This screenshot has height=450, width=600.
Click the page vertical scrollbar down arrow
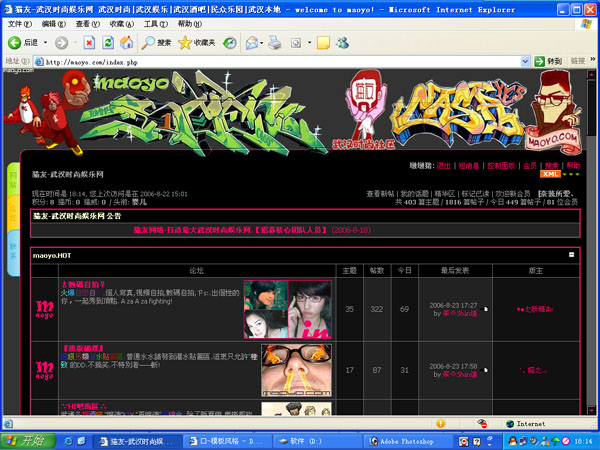click(x=591, y=410)
